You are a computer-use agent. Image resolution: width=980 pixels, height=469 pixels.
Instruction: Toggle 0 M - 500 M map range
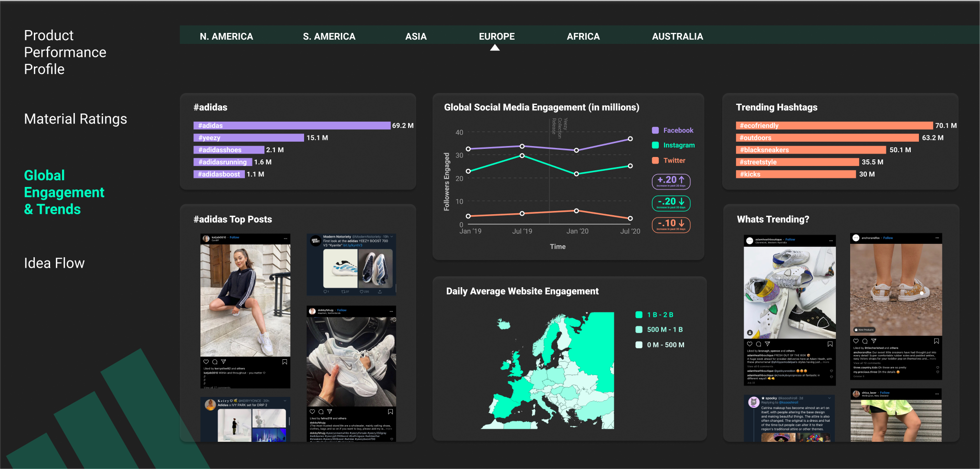660,344
